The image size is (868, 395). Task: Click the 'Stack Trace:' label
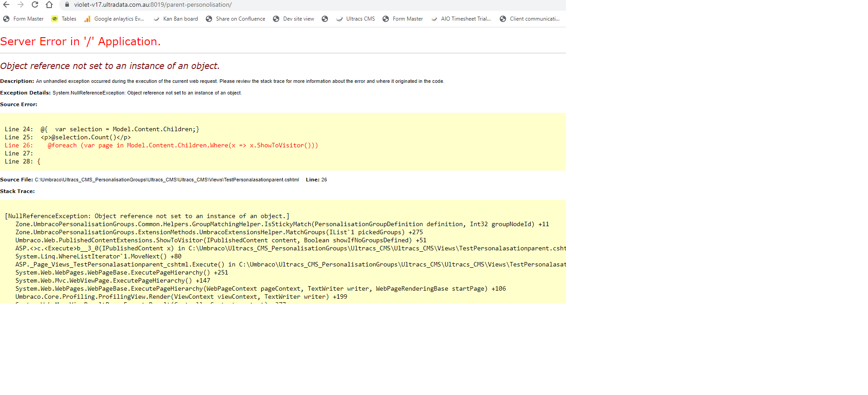pos(17,191)
